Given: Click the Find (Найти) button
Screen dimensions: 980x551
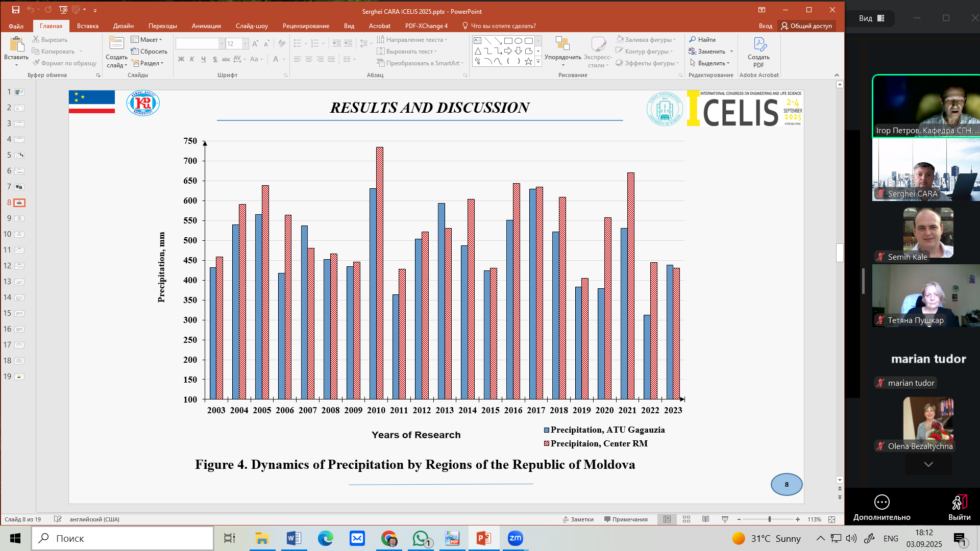Looking at the screenshot, I should (x=702, y=39).
